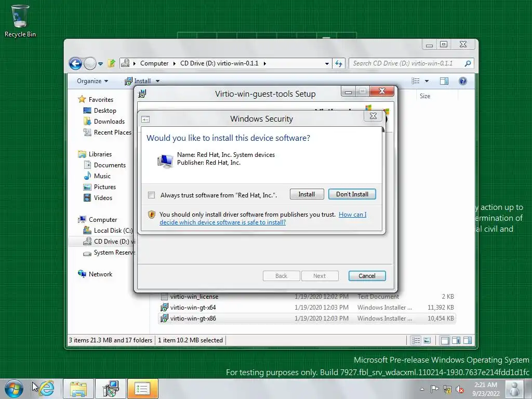Launch Internet Explorer from taskbar
Image resolution: width=532 pixels, height=399 pixels.
(47, 389)
